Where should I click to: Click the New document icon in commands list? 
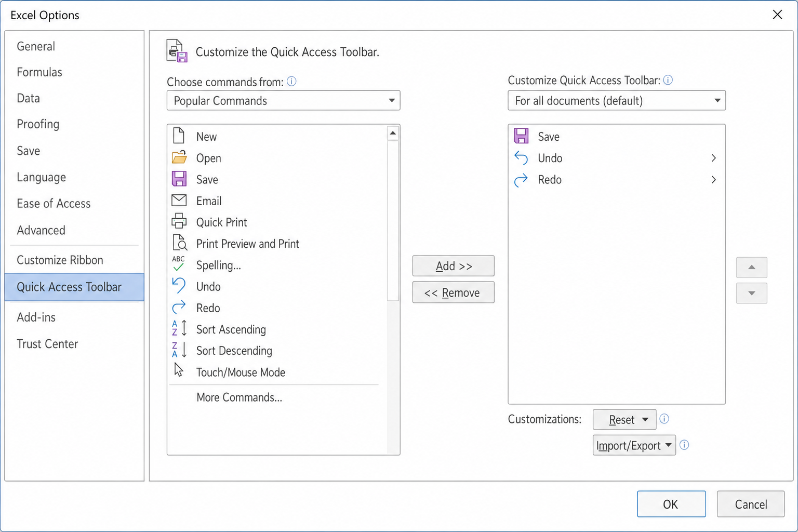point(179,136)
